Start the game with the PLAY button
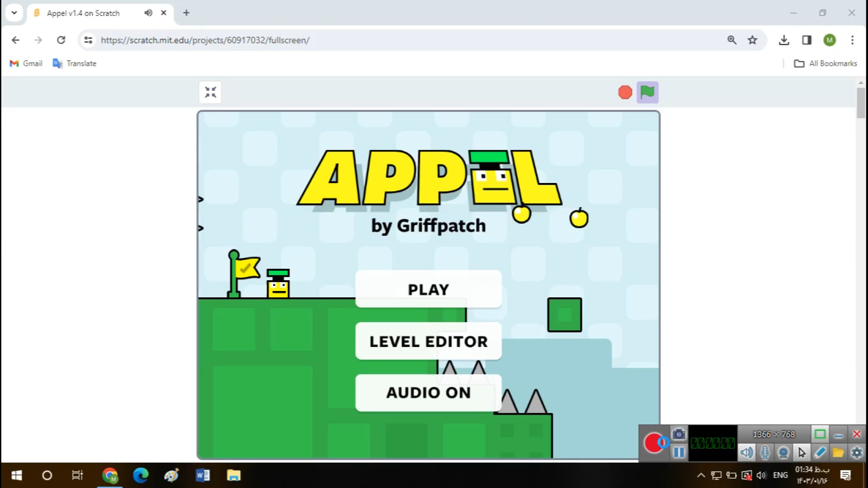The height and width of the screenshot is (488, 868). pos(428,289)
